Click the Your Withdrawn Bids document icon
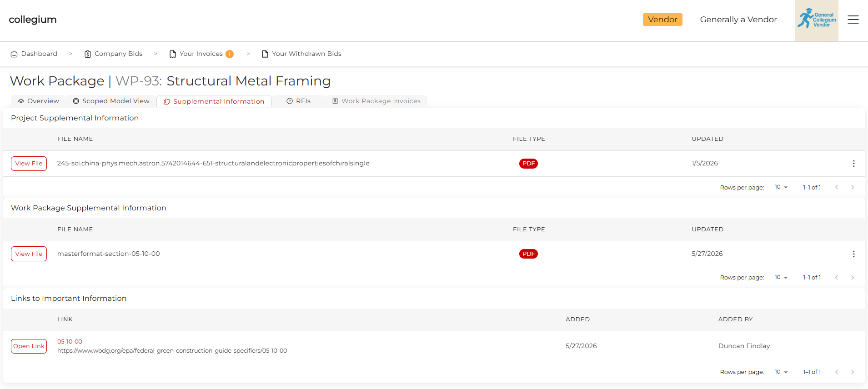This screenshot has width=868, height=389. click(265, 54)
